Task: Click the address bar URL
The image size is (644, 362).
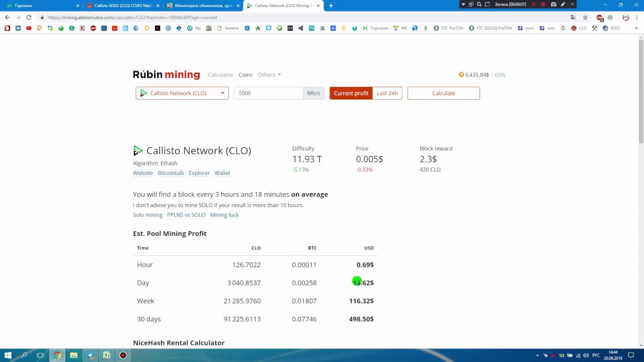Action: pyautogui.click(x=132, y=17)
